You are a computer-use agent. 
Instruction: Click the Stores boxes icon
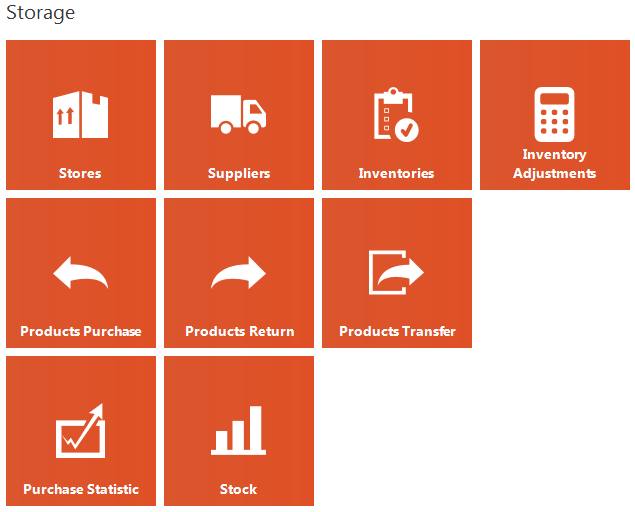point(80,115)
